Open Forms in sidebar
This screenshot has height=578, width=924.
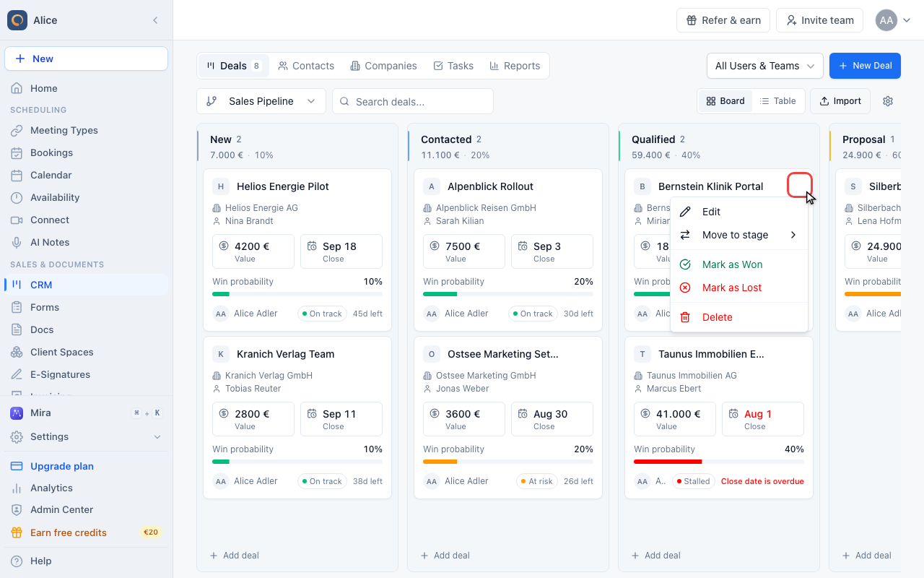[x=86, y=307]
